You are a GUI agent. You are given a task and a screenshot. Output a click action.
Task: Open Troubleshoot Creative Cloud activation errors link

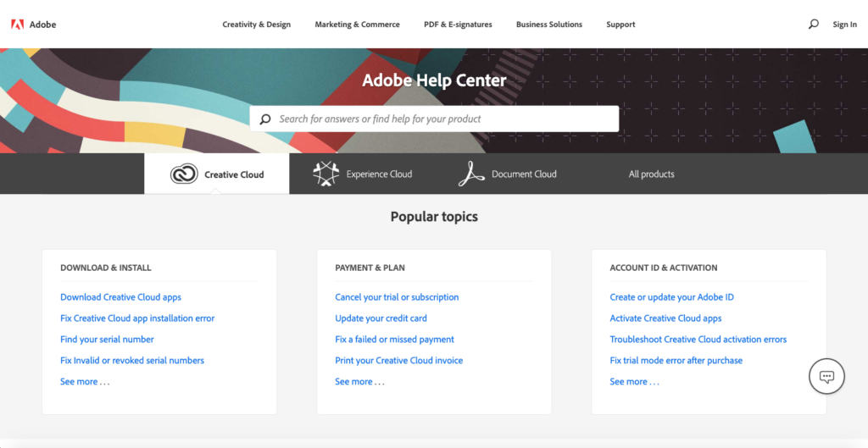coord(698,339)
